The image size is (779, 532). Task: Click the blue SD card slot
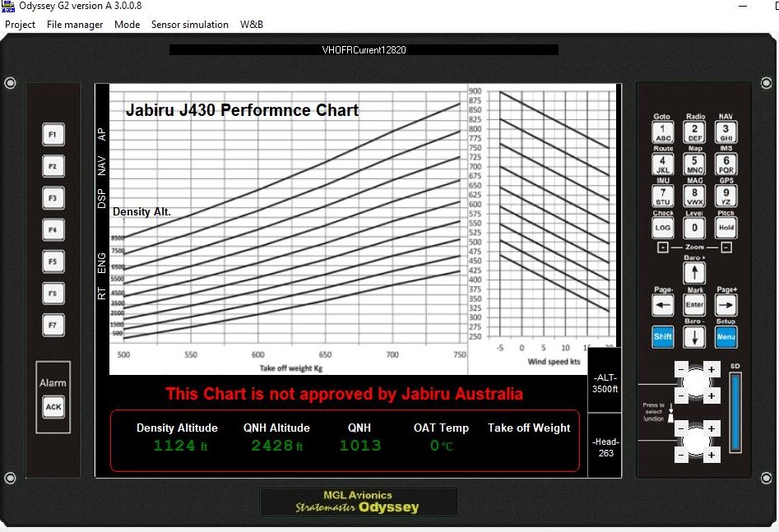click(735, 412)
